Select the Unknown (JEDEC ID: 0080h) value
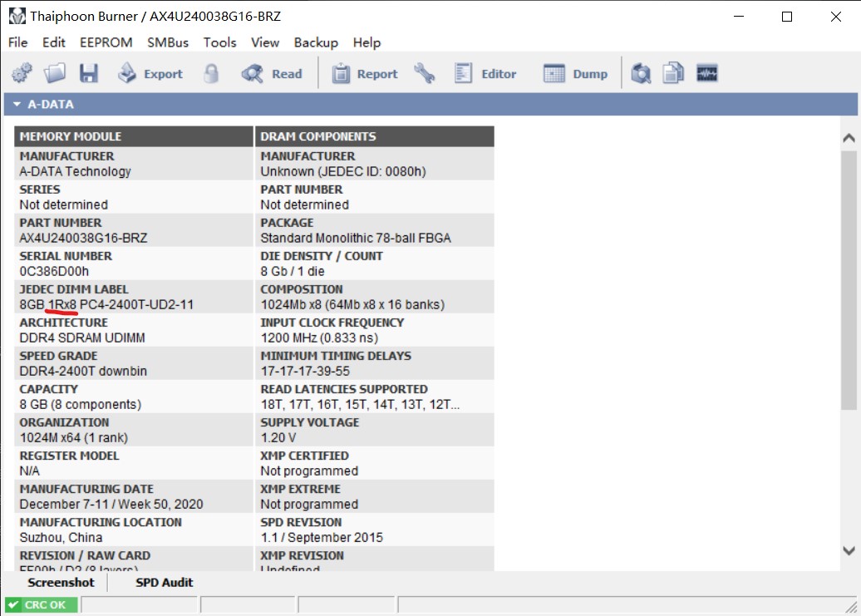This screenshot has width=861, height=616. tap(343, 171)
